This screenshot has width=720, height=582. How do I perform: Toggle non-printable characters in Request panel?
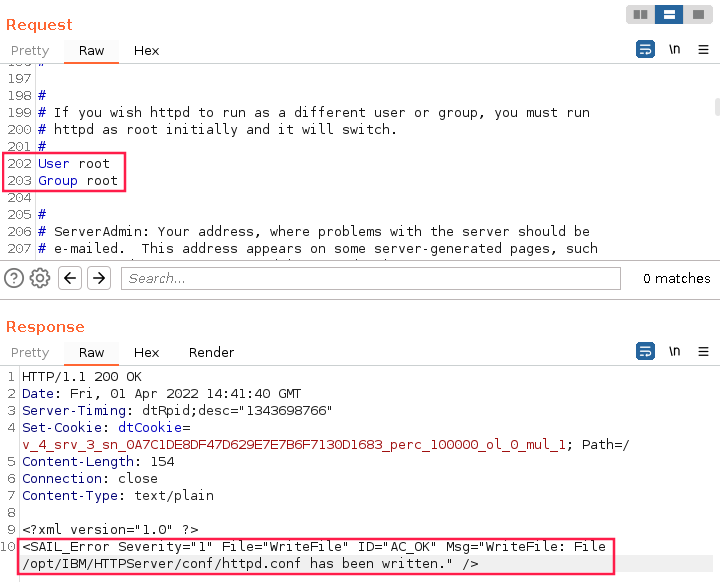pyautogui.click(x=675, y=49)
